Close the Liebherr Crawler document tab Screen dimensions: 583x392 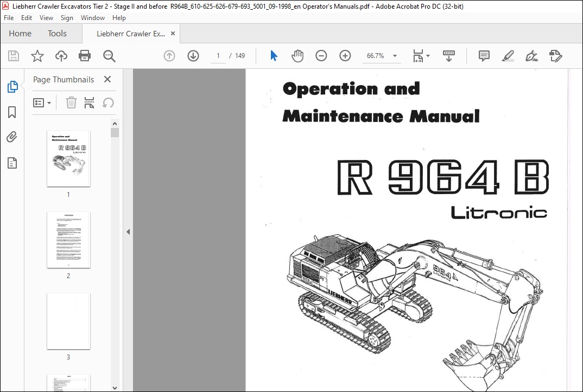[173, 34]
